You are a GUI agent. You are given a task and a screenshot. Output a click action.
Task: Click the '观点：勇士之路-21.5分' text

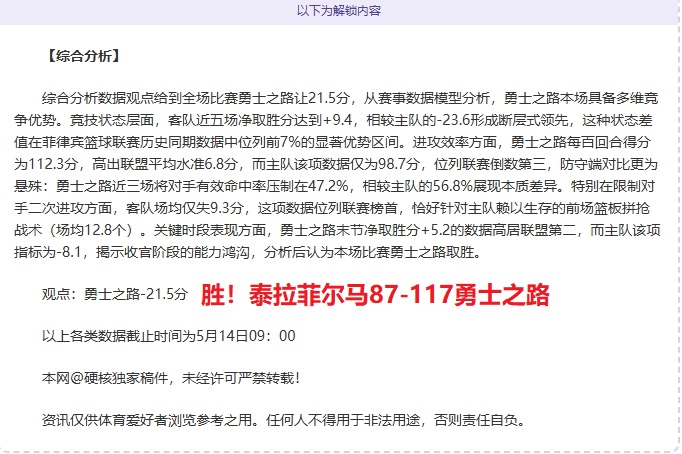click(x=115, y=294)
